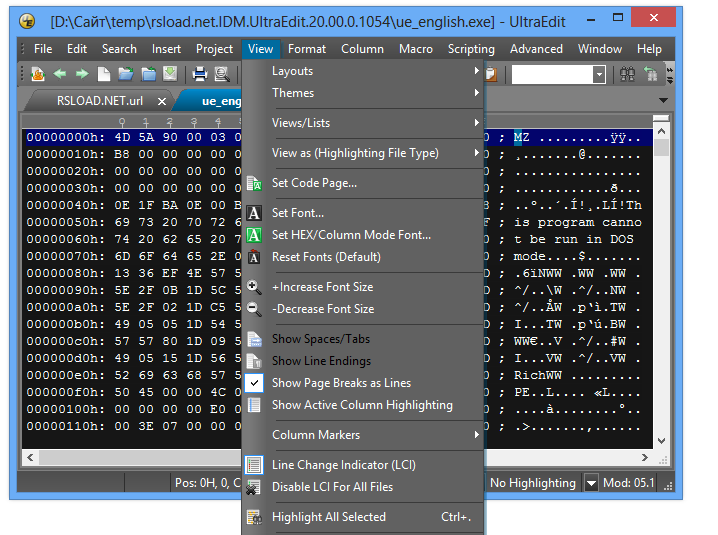This screenshot has height=535, width=718.
Task: Open print preview with the magnifier page icon
Action: (222, 74)
